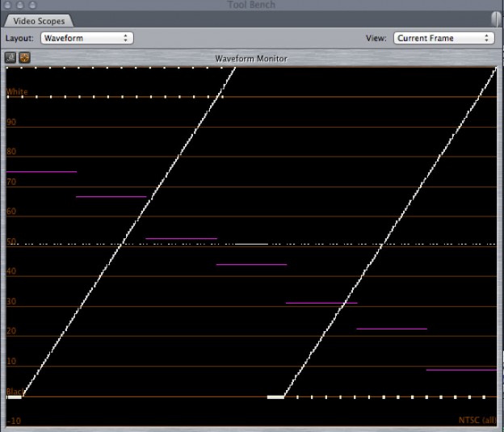Click the lowest magenta bar near 10 percent
Screen dimensions: 504x432
pyautogui.click(x=460, y=370)
